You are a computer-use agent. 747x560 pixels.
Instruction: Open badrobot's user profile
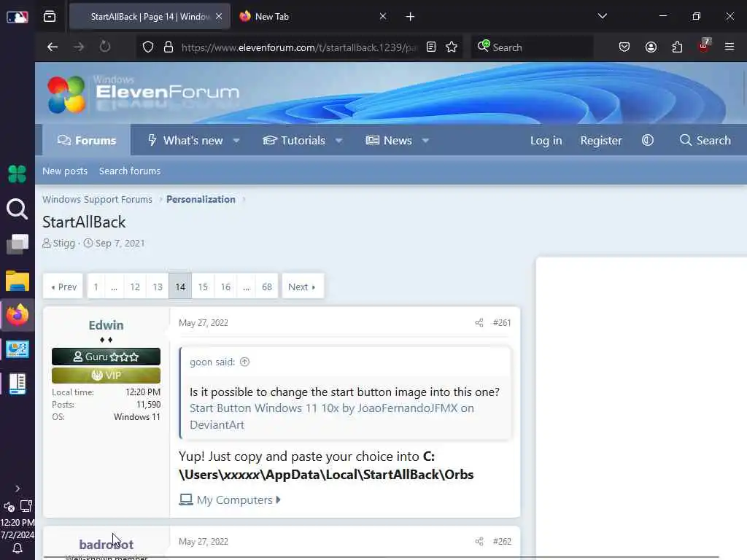pos(106,544)
